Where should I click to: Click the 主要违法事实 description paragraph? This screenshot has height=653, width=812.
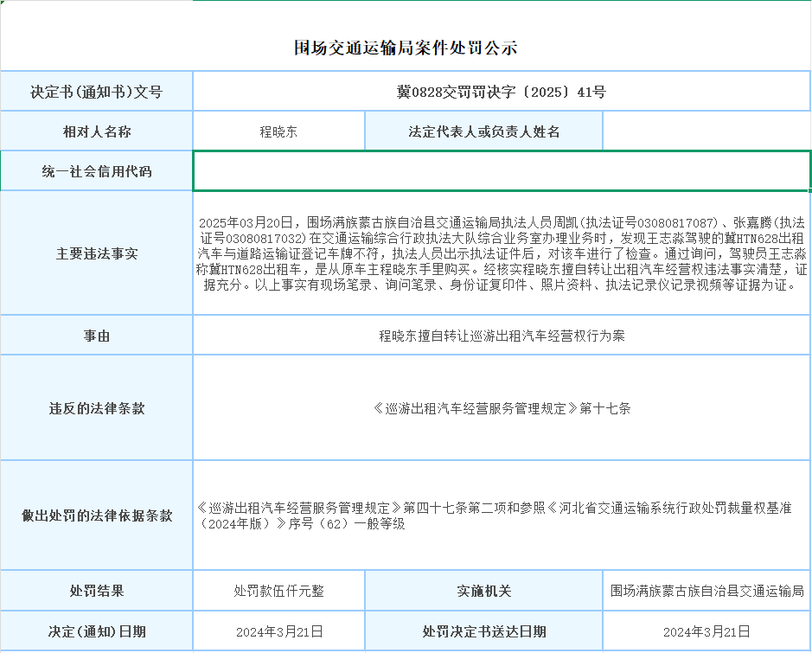coord(502,253)
